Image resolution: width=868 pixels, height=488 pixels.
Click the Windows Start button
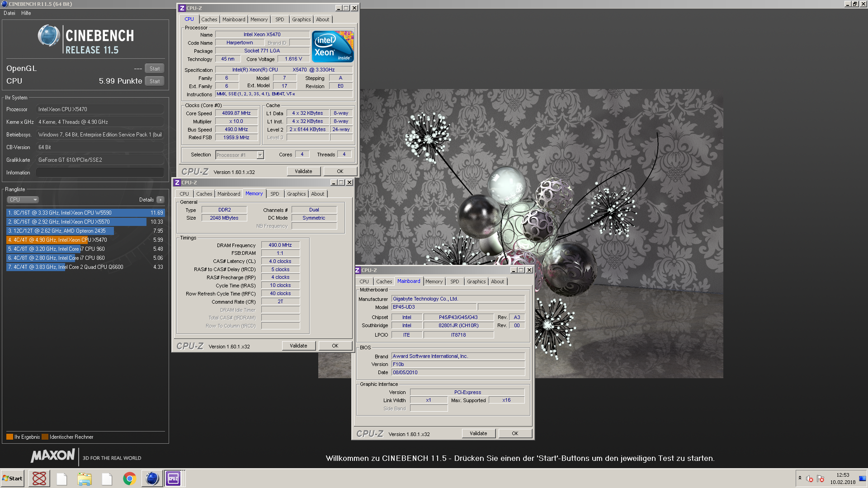pos(13,478)
